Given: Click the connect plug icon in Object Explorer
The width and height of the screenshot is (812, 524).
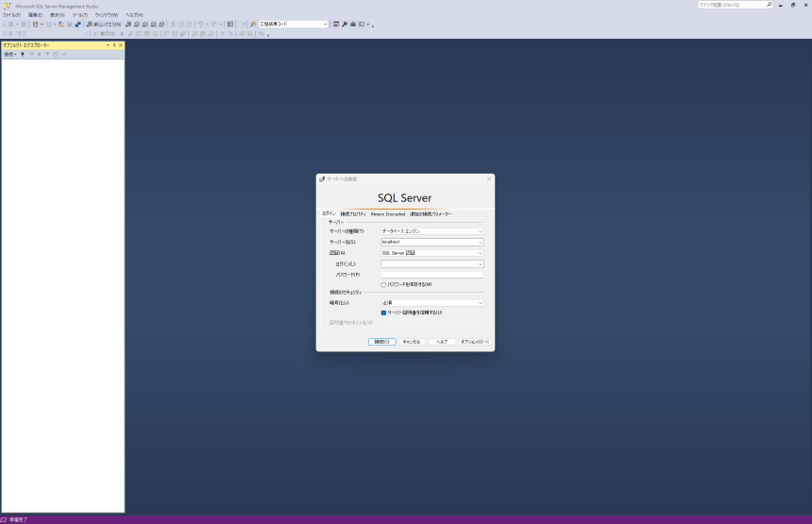Looking at the screenshot, I should pos(23,54).
